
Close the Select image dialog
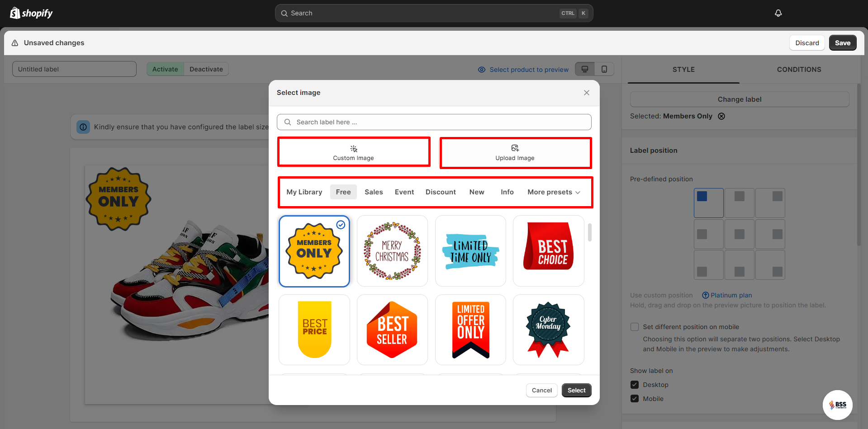[586, 93]
